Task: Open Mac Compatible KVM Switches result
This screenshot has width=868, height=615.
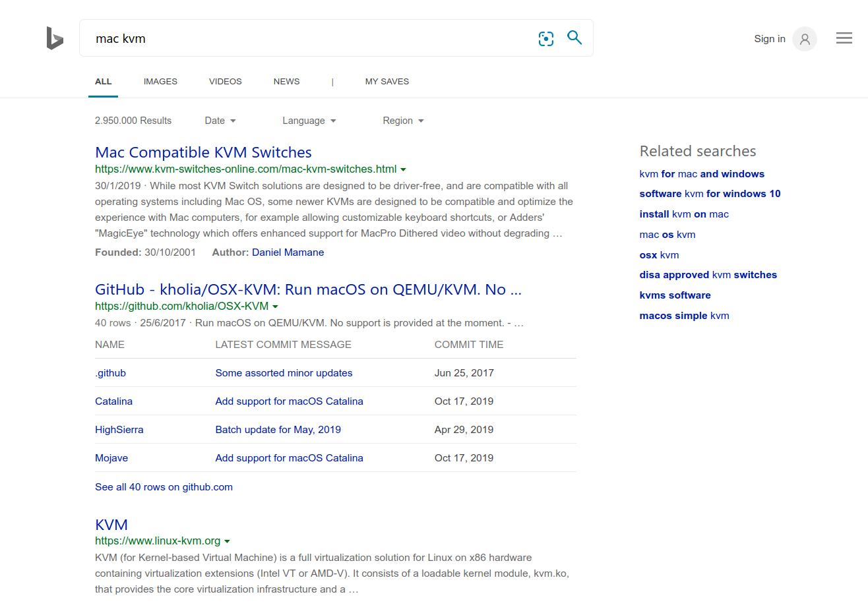Action: coord(203,152)
